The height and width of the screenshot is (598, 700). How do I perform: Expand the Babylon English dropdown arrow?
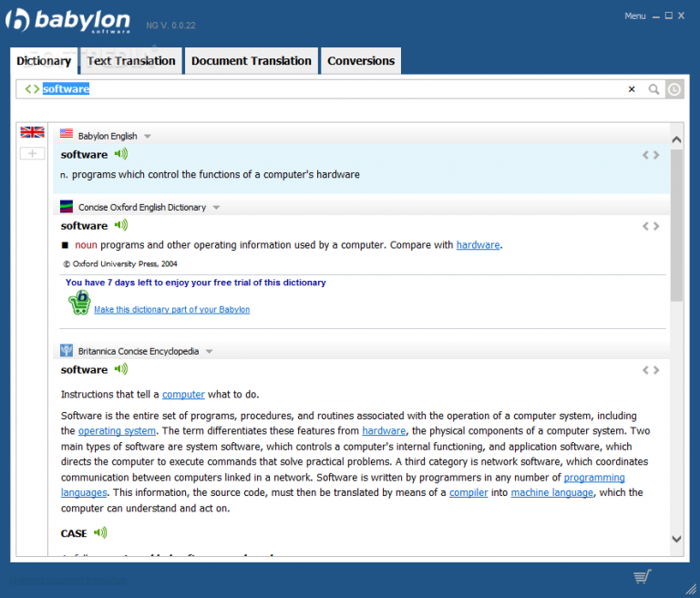148,136
